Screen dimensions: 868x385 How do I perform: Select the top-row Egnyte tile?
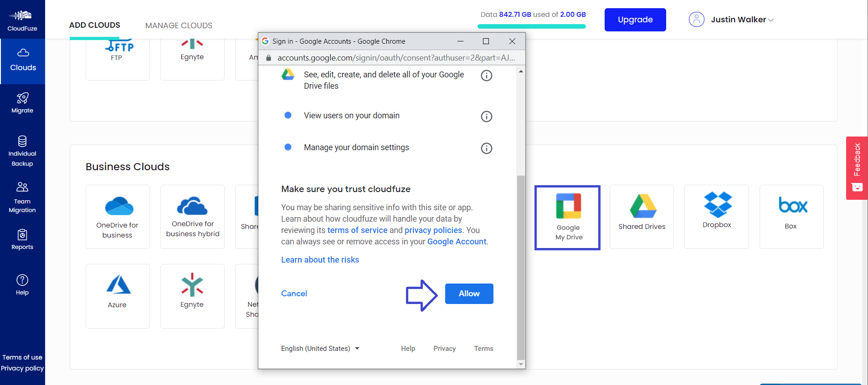point(192,59)
